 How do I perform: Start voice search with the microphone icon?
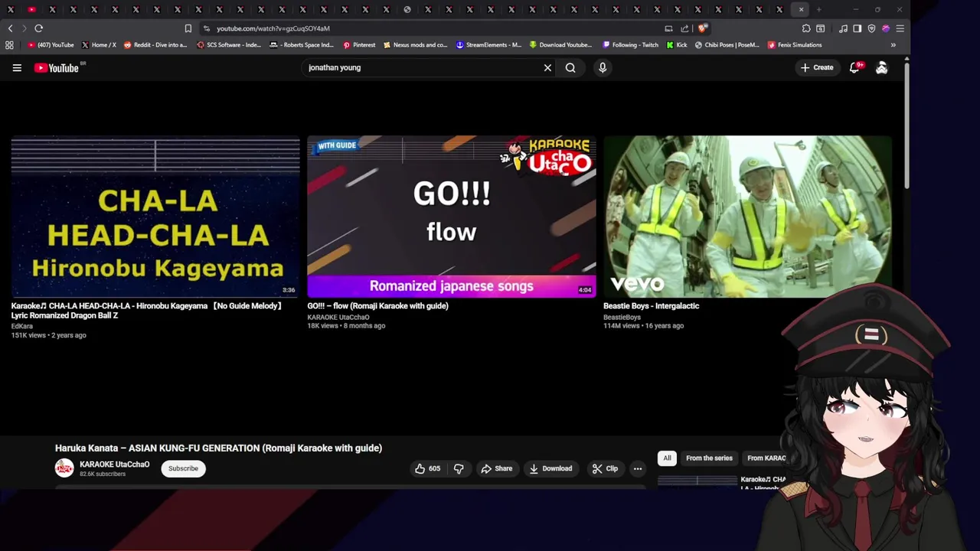tap(603, 67)
